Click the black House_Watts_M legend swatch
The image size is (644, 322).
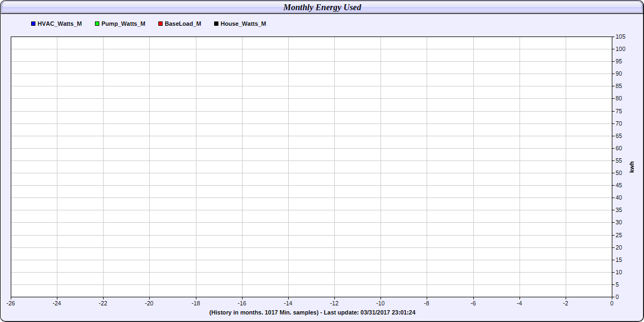(216, 24)
